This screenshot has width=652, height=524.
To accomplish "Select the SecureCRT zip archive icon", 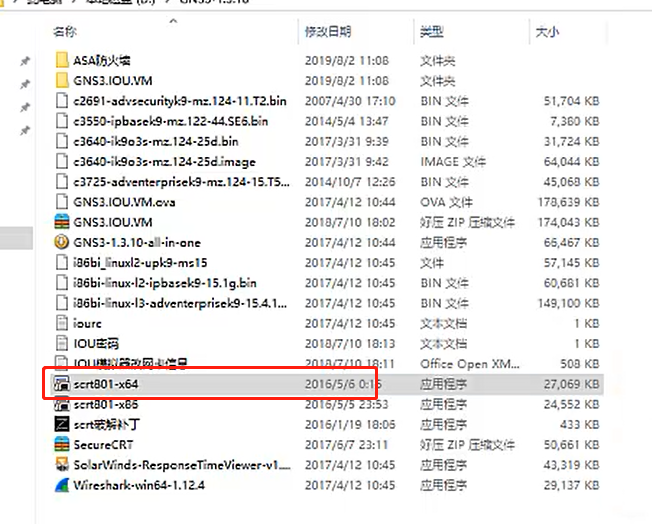I will (62, 445).
